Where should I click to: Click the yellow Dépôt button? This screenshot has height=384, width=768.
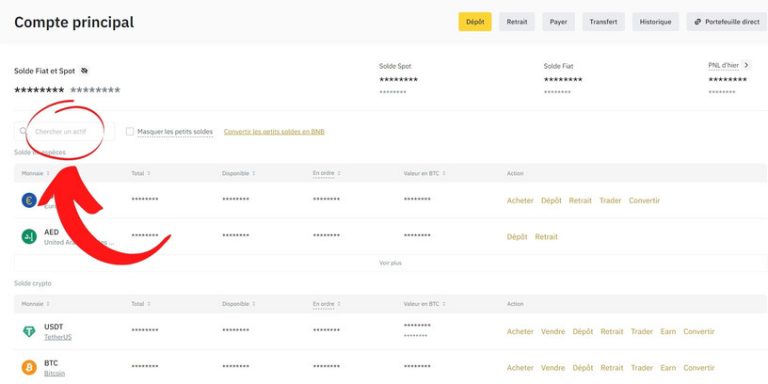click(475, 22)
